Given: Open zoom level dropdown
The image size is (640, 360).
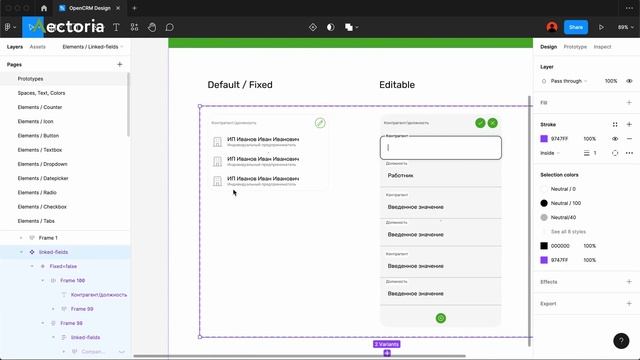Looking at the screenshot, I should [625, 27].
